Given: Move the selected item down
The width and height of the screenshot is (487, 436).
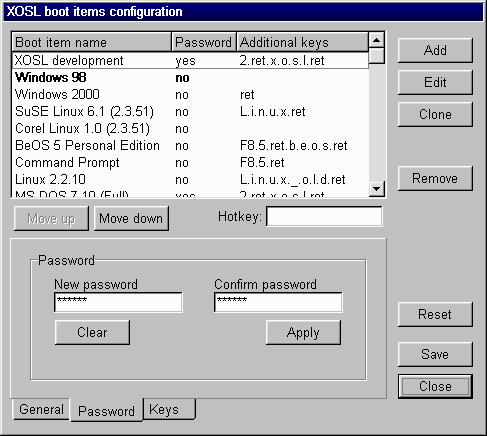Looking at the screenshot, I should (x=131, y=218).
